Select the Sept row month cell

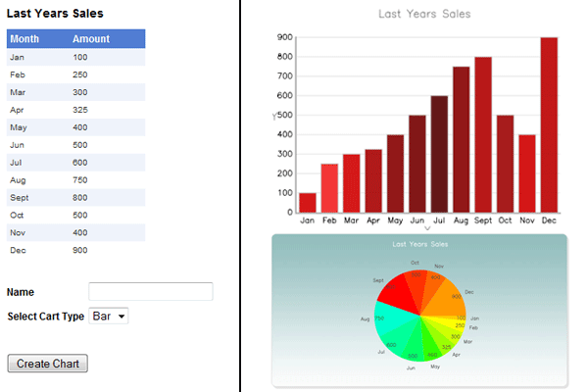point(20,198)
